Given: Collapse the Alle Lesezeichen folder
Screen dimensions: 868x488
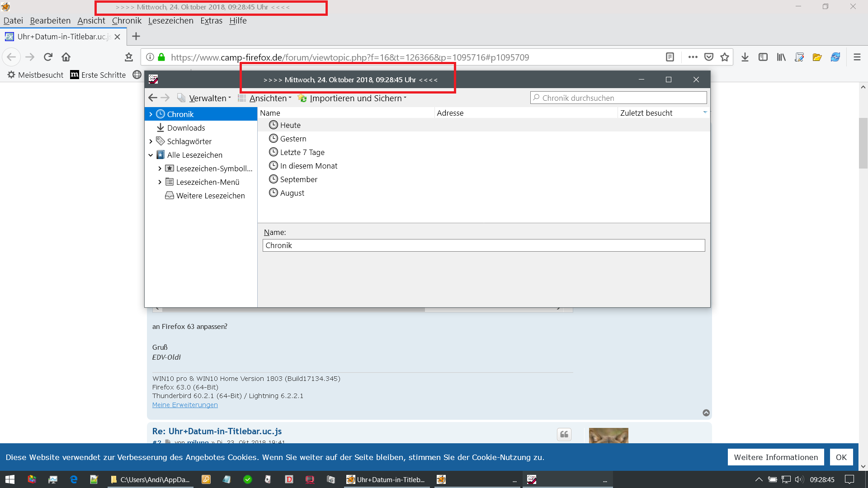Looking at the screenshot, I should click(x=151, y=155).
